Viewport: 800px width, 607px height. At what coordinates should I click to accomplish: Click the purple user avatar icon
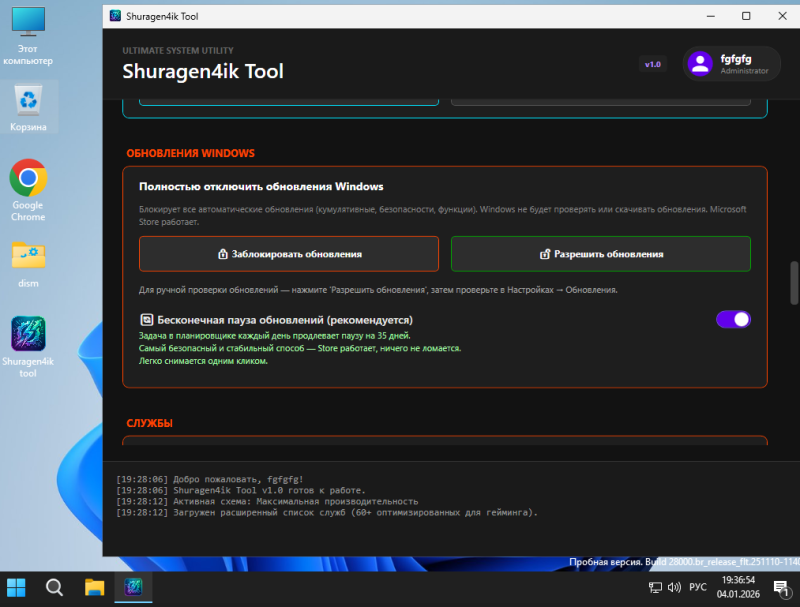(x=701, y=64)
